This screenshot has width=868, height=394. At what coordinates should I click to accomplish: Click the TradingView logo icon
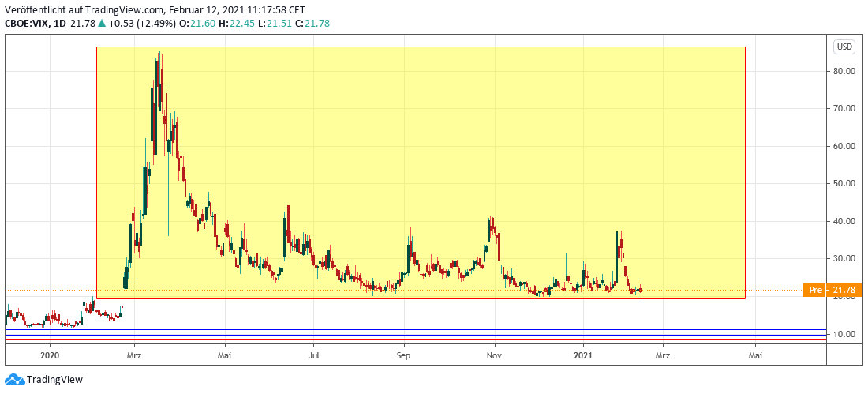click(x=14, y=380)
